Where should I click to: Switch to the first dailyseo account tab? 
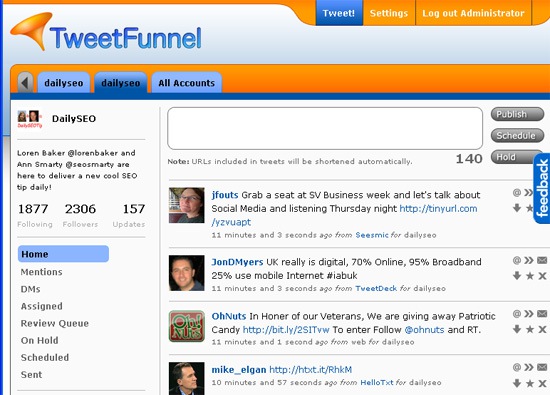coord(63,83)
